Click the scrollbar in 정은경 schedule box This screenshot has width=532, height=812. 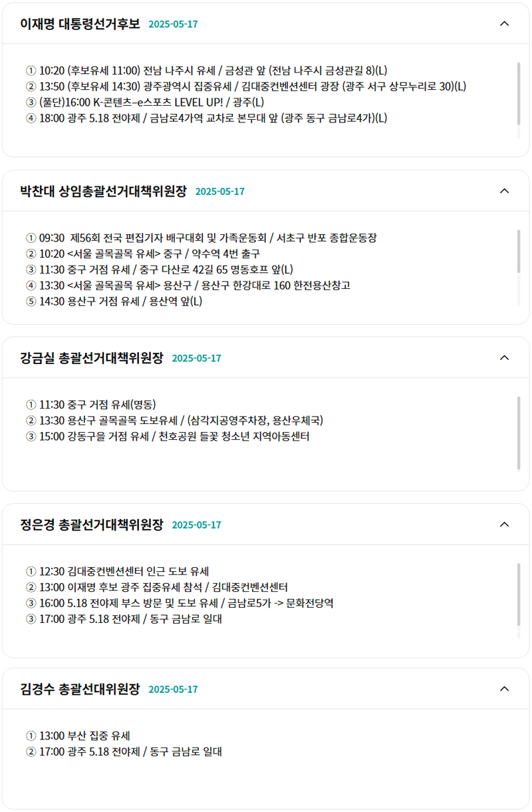pyautogui.click(x=519, y=594)
